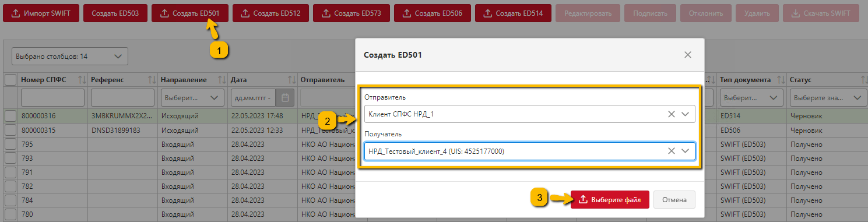The image size is (868, 222).
Task: Click number 800000316 cell
Action: click(x=53, y=115)
